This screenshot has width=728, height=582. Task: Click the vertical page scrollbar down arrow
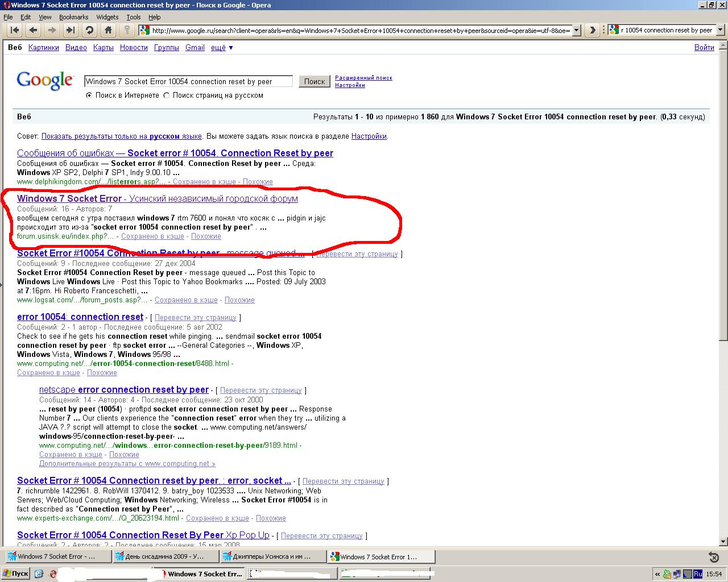pos(723,542)
